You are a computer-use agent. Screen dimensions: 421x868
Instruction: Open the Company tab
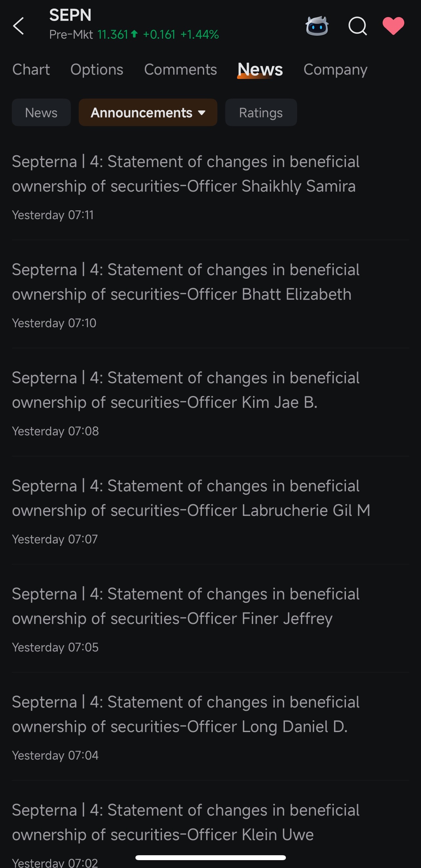point(335,69)
